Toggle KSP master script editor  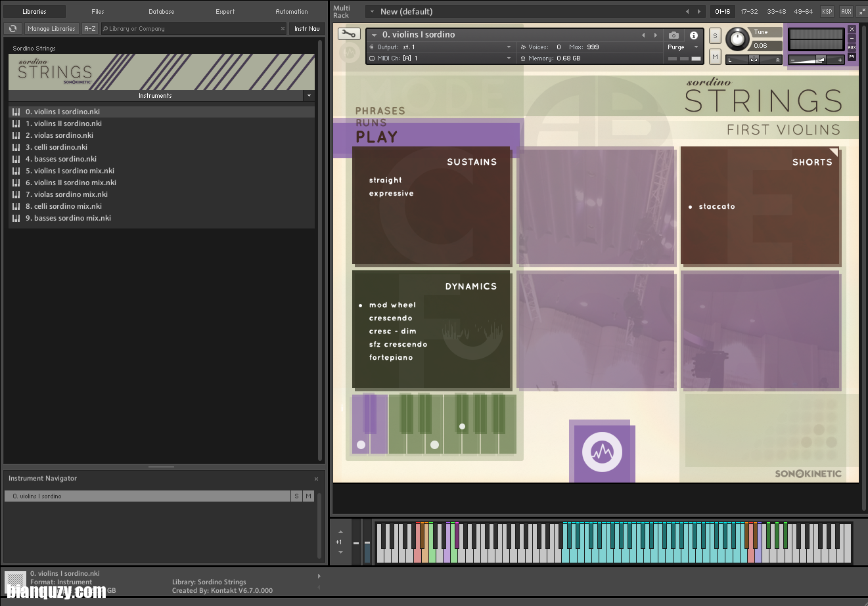coord(827,11)
